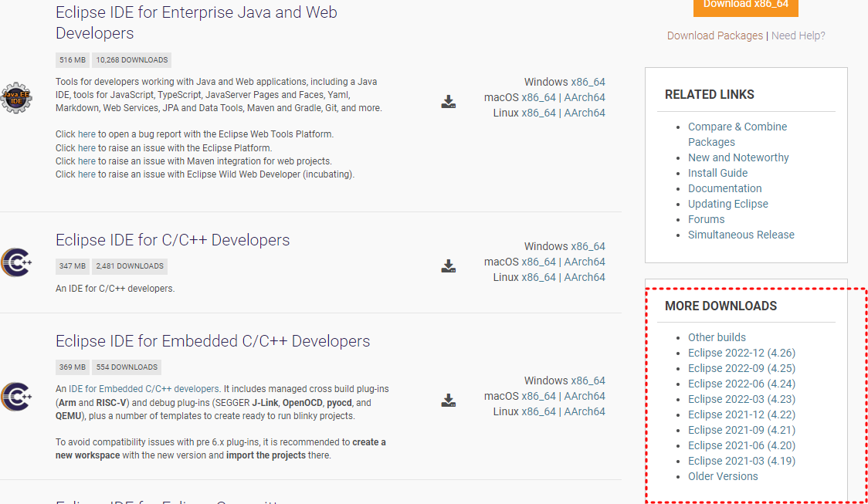This screenshot has height=504, width=868.
Task: Open the Updating Eclipse link
Action: (x=728, y=204)
